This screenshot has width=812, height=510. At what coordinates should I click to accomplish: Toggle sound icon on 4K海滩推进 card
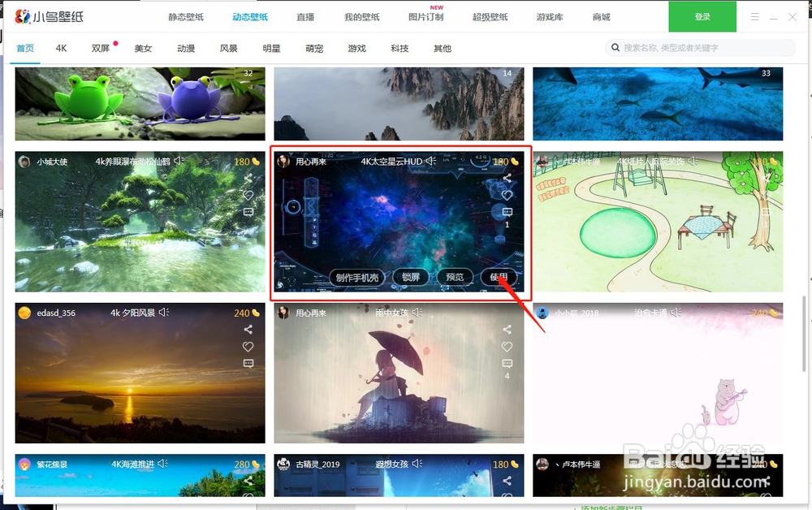(x=162, y=464)
